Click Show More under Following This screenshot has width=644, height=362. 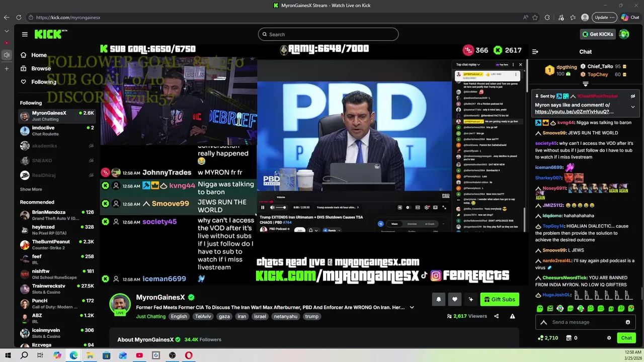coord(31,189)
